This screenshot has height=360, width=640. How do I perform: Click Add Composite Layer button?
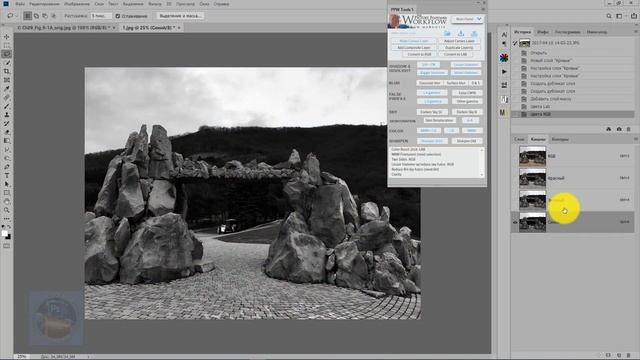413,47
